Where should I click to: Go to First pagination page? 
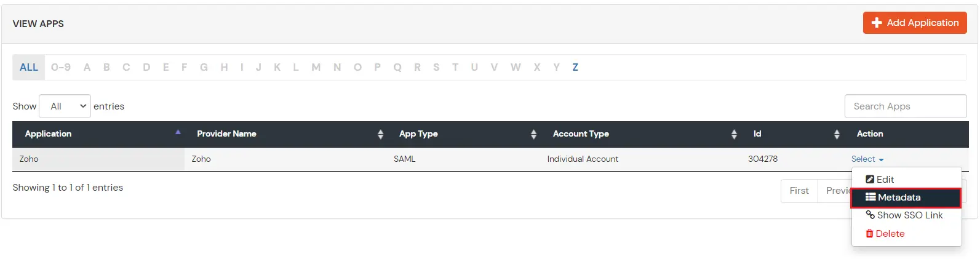pyautogui.click(x=799, y=191)
